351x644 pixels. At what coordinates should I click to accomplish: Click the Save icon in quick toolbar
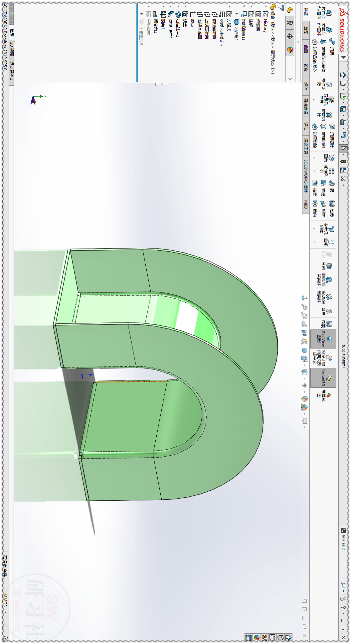tap(343, 109)
